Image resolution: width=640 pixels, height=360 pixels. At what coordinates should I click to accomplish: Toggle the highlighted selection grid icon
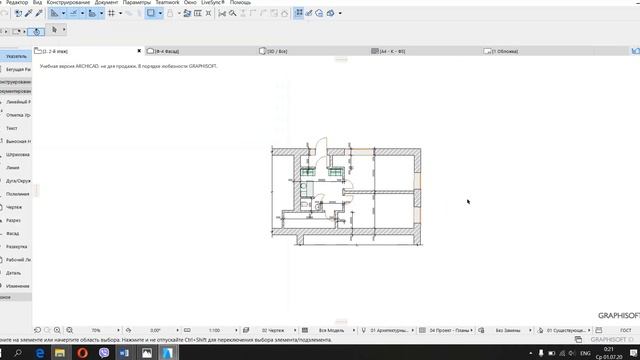pyautogui.click(x=299, y=13)
